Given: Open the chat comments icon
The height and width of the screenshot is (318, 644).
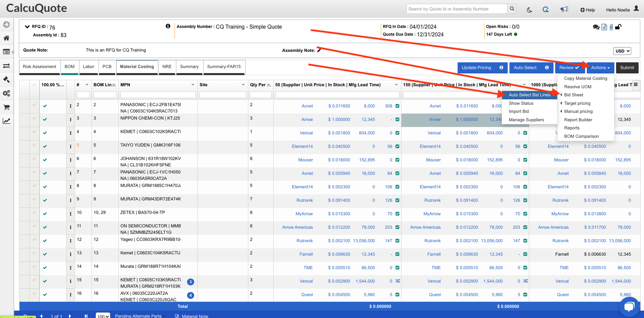Looking at the screenshot, I should (x=596, y=27).
